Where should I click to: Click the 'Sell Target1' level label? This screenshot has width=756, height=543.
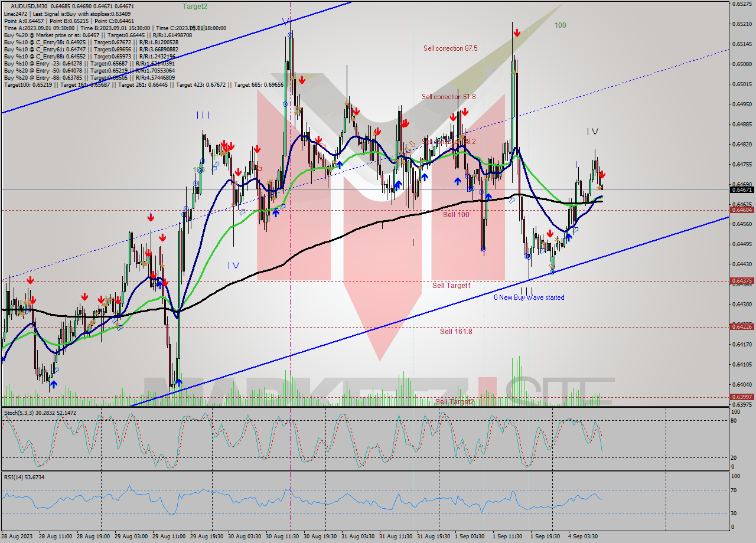pyautogui.click(x=451, y=286)
